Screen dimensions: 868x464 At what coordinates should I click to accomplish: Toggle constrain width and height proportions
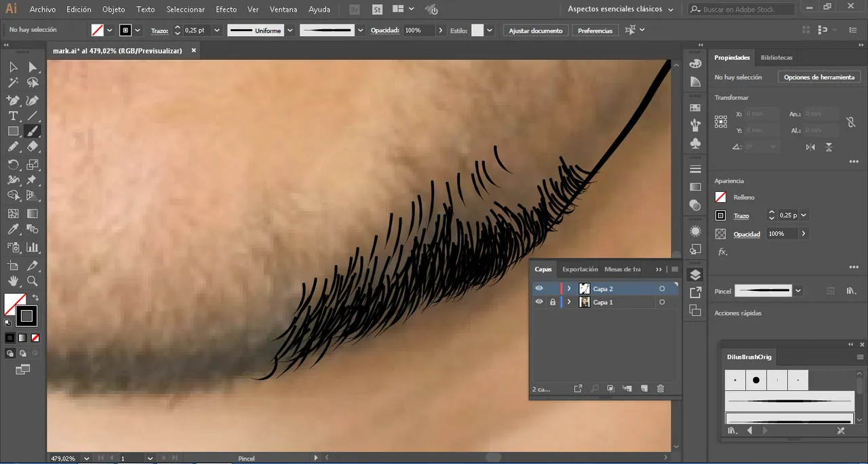coord(850,122)
